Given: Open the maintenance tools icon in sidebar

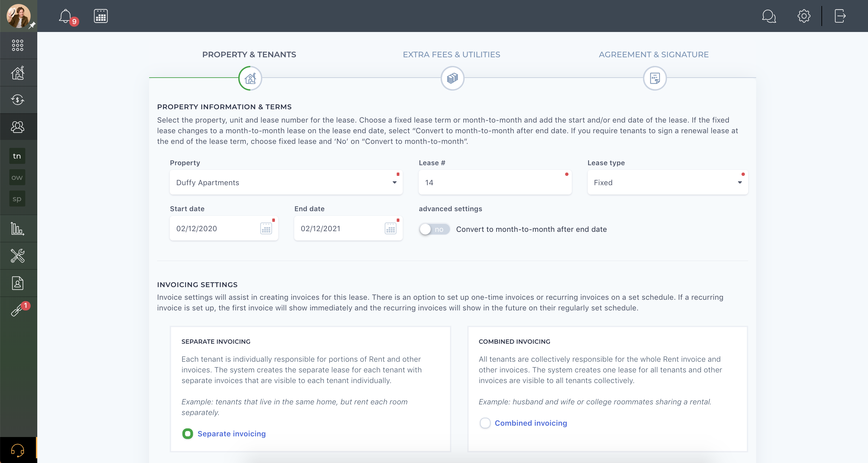Looking at the screenshot, I should point(18,256).
